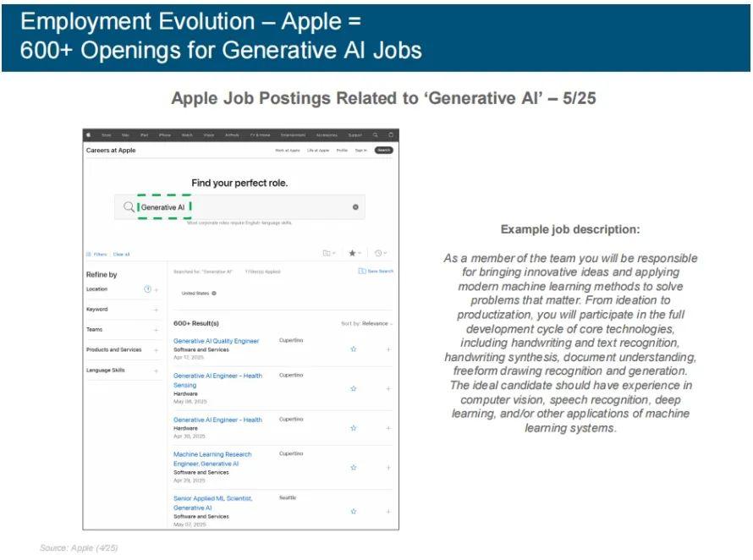Open the recent history clock dropdown

point(381,253)
